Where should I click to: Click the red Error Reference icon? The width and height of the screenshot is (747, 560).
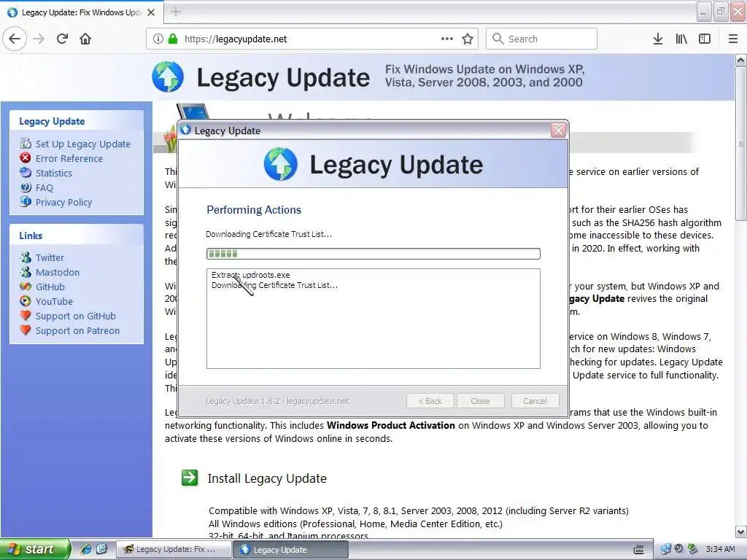(x=26, y=157)
